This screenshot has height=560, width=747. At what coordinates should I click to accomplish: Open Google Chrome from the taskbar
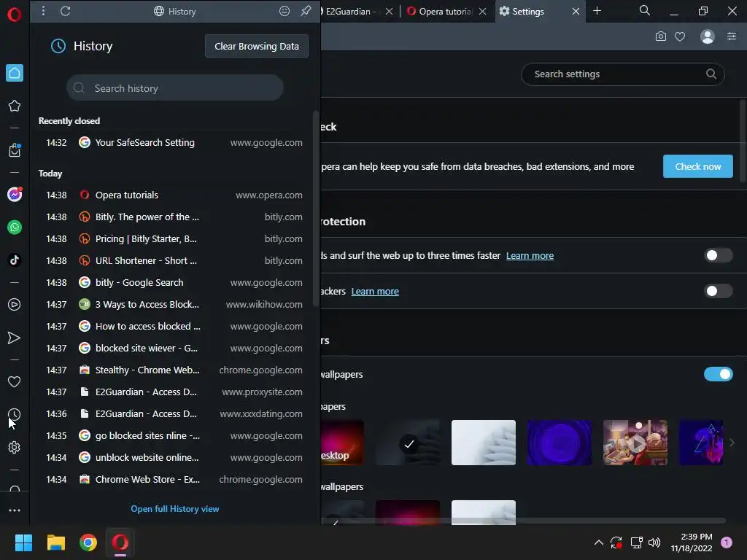point(88,542)
